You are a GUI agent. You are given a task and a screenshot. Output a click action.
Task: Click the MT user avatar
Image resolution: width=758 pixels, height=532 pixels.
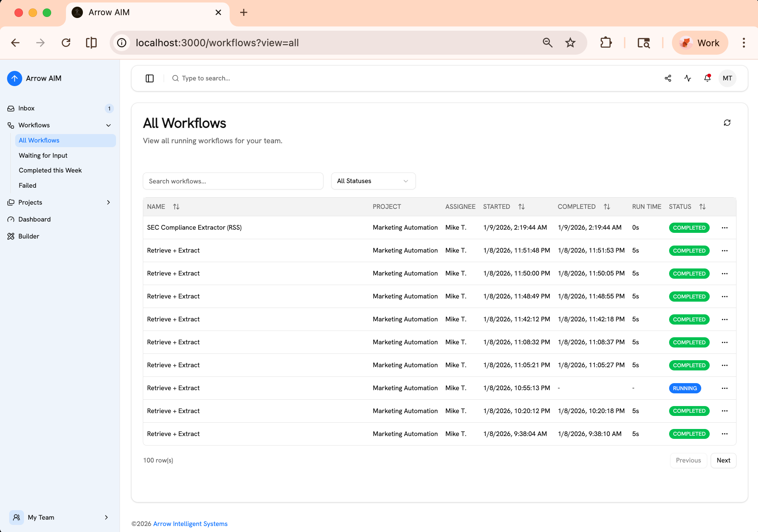[x=727, y=78]
